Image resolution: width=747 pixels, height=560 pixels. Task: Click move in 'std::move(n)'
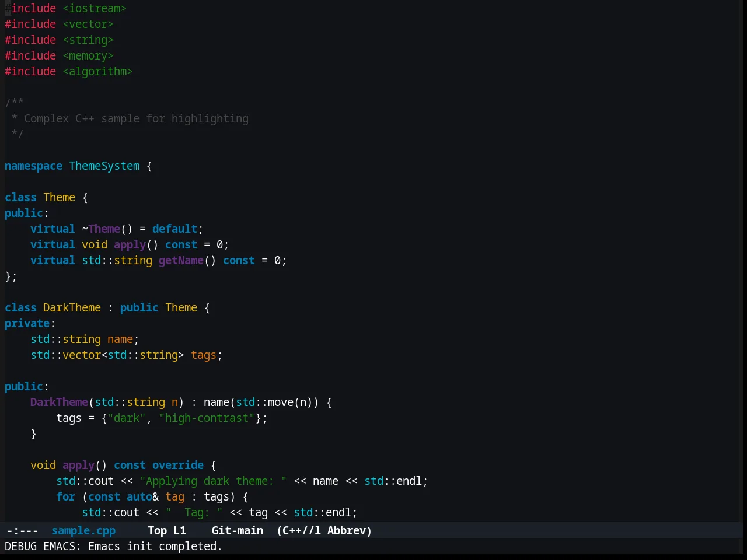click(x=281, y=402)
